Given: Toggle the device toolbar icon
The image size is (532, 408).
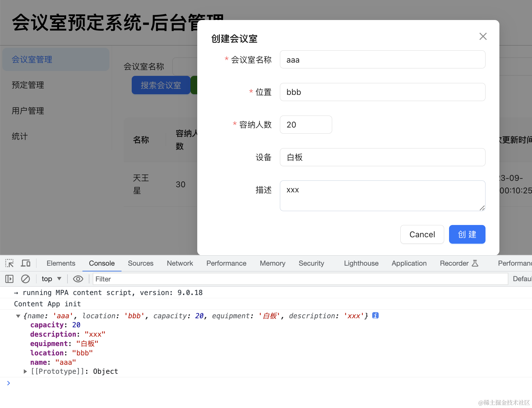Looking at the screenshot, I should pos(26,263).
